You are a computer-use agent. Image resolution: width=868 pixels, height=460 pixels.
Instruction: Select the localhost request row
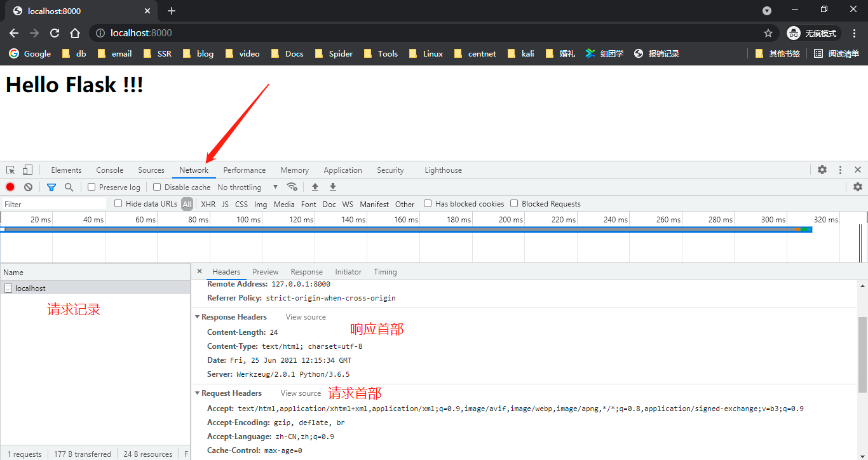pos(95,288)
